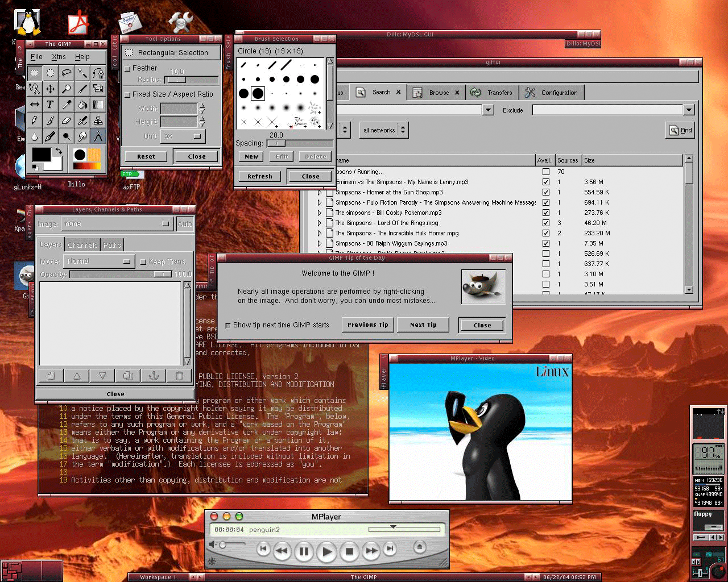Click New in Brush Selection

(x=251, y=156)
